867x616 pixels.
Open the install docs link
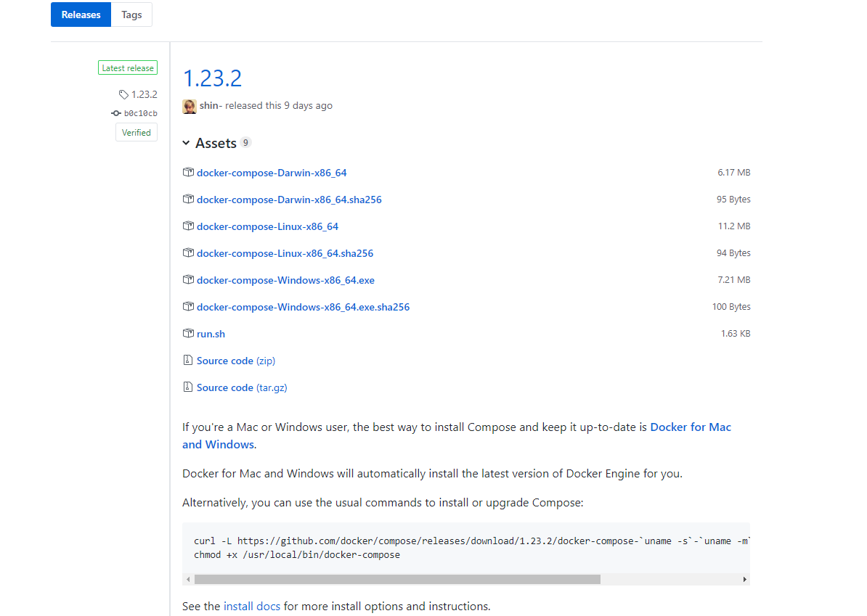point(252,606)
